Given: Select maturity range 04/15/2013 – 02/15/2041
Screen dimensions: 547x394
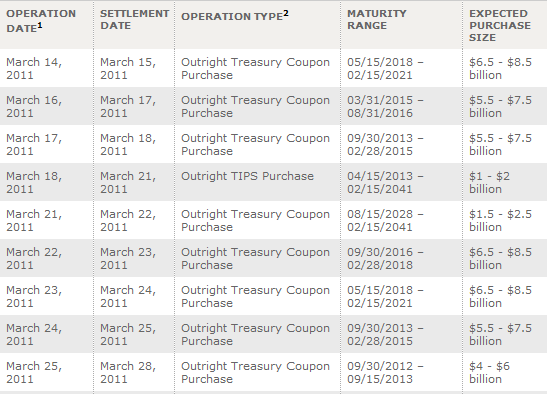Looking at the screenshot, I should pos(385,183).
